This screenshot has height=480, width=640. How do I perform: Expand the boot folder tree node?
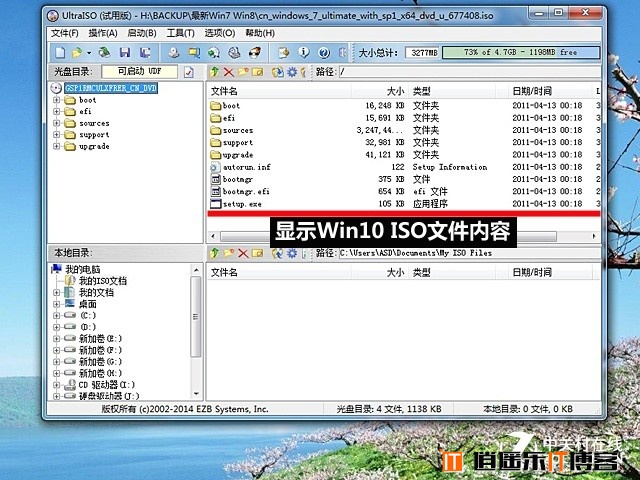pos(56,100)
